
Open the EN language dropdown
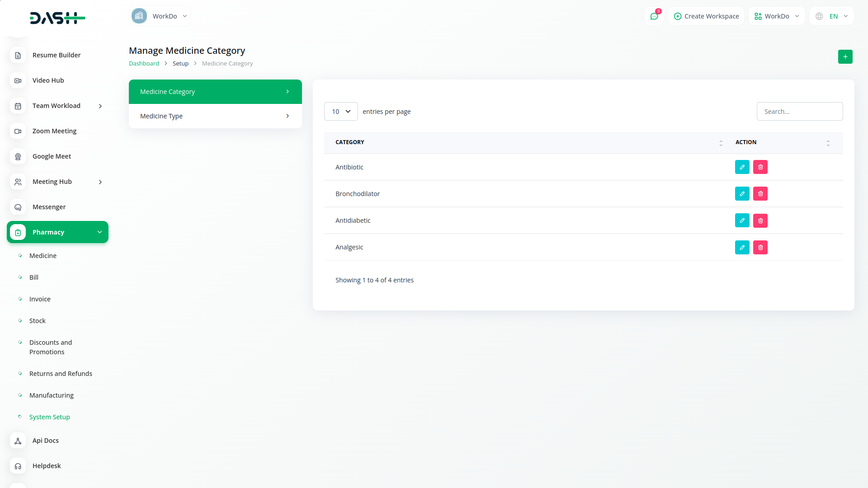click(832, 16)
